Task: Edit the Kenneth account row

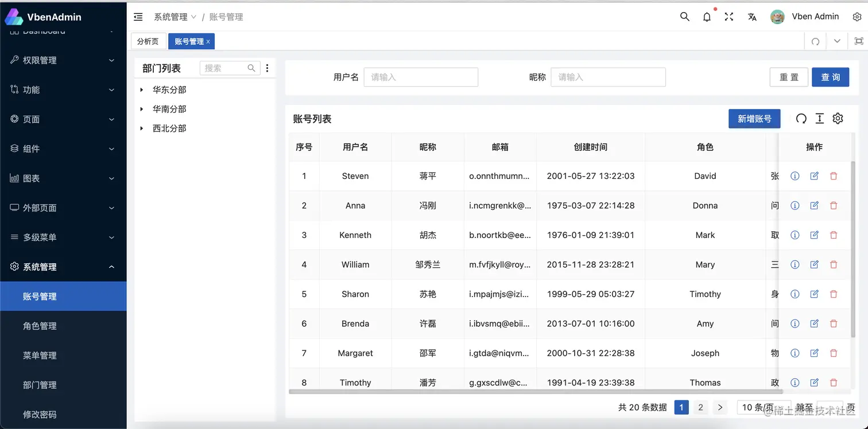Action: [x=814, y=235]
